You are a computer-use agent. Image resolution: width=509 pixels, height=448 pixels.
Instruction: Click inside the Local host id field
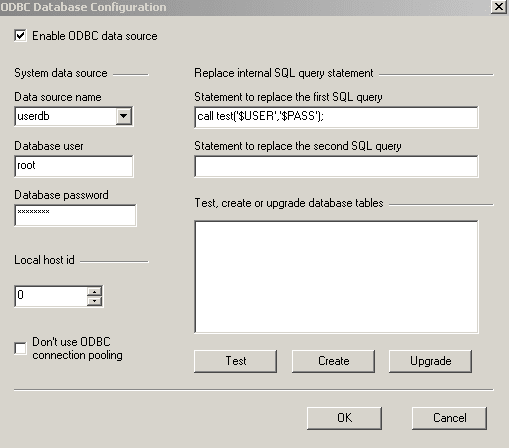tap(51, 296)
